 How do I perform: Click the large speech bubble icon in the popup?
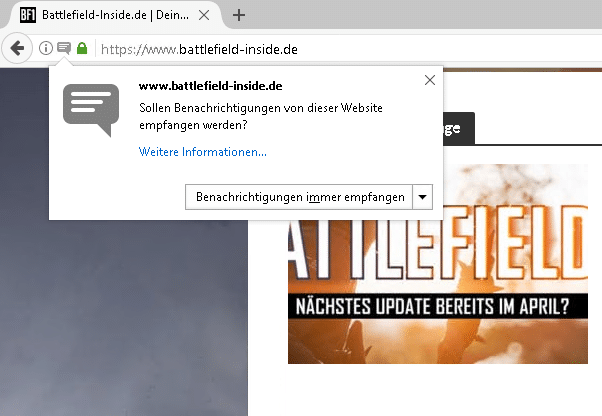coord(91,109)
